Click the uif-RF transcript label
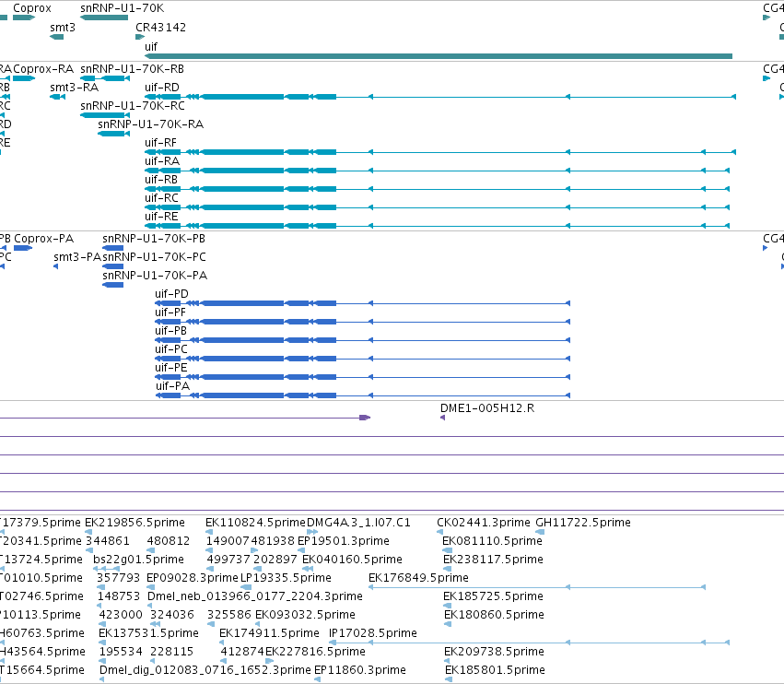Image resolution: width=784 pixels, height=684 pixels. coord(160,143)
